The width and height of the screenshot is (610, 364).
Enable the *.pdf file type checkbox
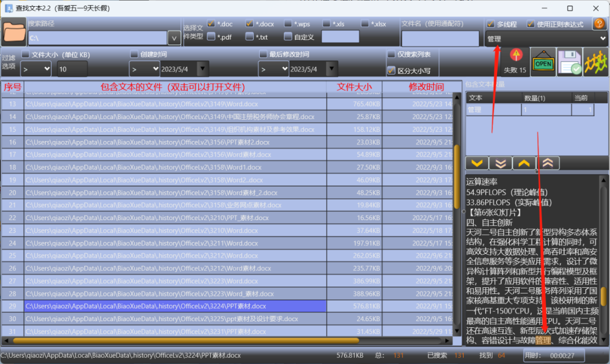pyautogui.click(x=211, y=37)
